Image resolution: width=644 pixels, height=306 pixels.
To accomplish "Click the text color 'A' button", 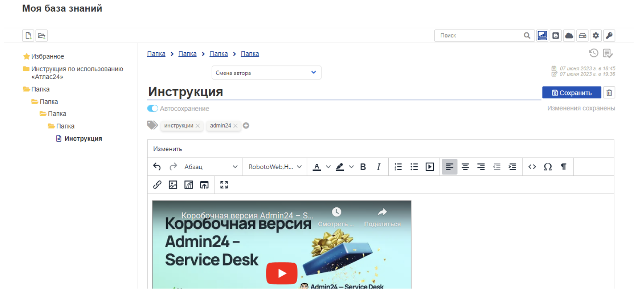I will click(x=317, y=167).
